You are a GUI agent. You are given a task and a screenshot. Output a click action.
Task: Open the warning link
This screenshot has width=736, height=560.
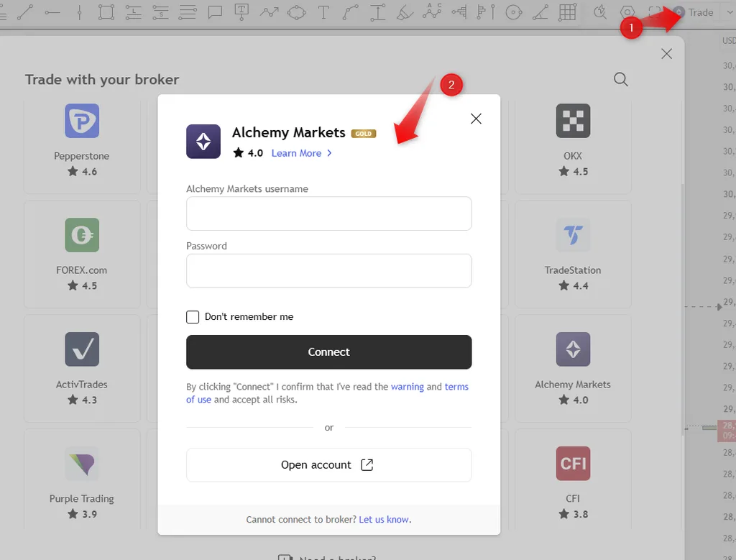point(407,387)
